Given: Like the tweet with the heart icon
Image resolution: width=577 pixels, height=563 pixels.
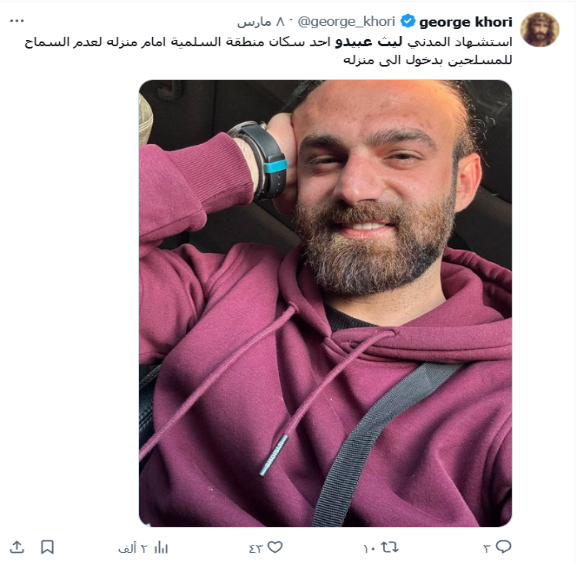Looking at the screenshot, I should (x=275, y=547).
